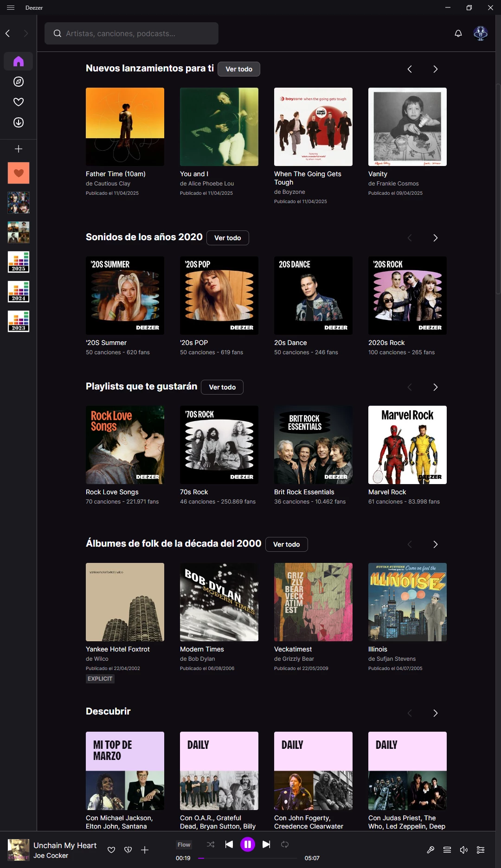Image resolution: width=501 pixels, height=868 pixels.
Task: Toggle shuffle playback
Action: (x=211, y=844)
